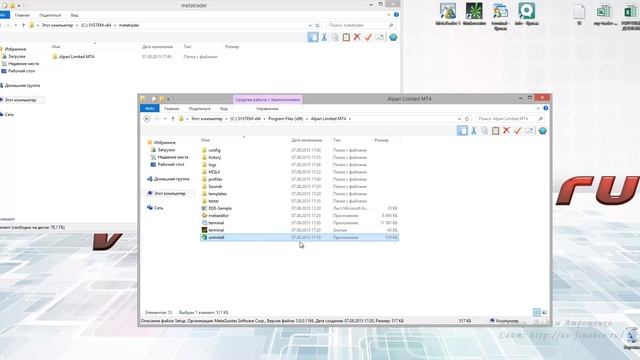Refresh the metatrader window folder view
640x360 pixels.
[x=318, y=25]
